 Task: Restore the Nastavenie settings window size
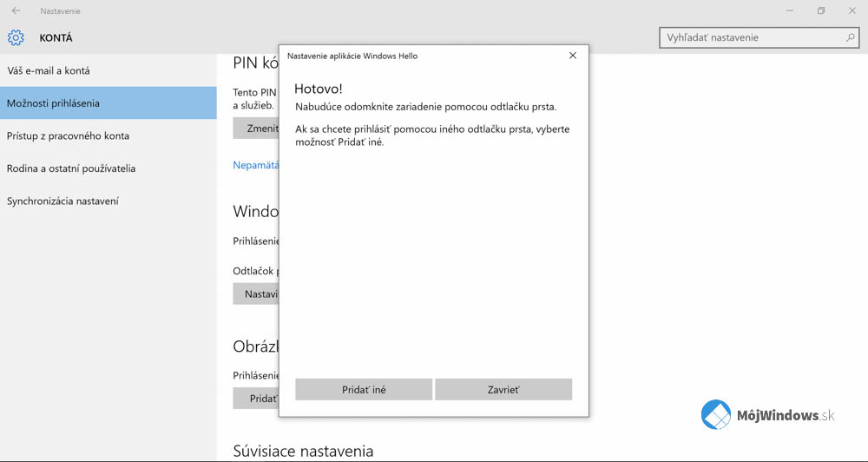tap(821, 10)
